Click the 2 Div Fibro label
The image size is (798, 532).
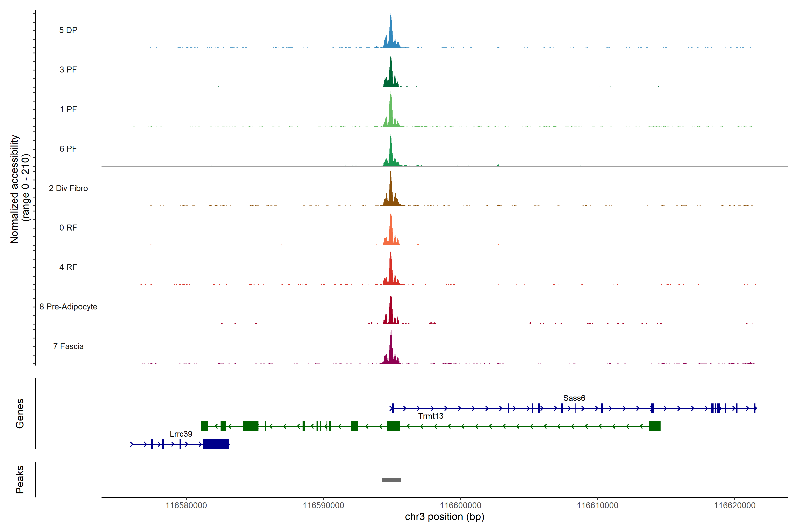68,188
